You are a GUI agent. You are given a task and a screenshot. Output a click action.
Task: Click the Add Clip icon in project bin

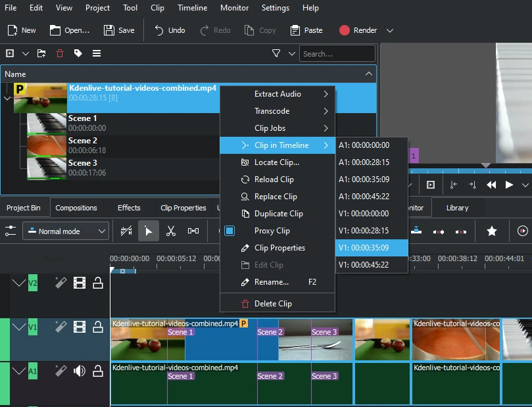pyautogui.click(x=10, y=53)
